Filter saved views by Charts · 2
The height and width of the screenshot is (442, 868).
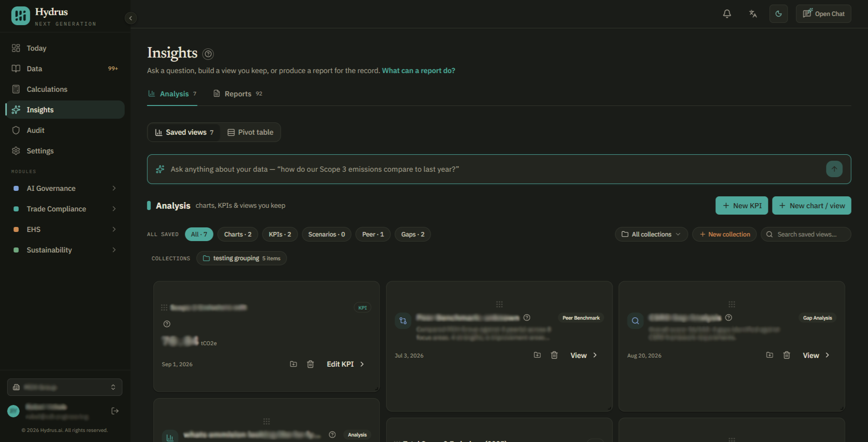(238, 234)
